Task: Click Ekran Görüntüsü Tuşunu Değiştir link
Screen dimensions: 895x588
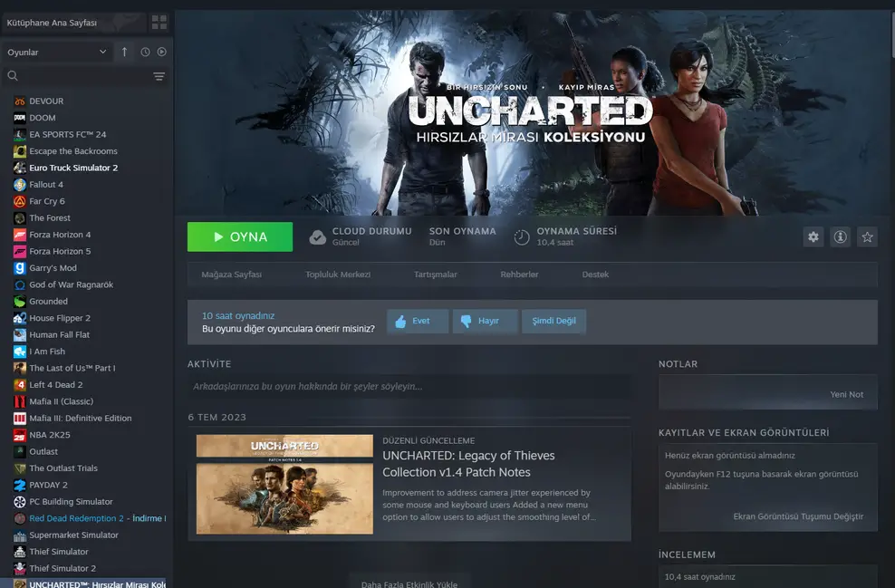Action: pyautogui.click(x=798, y=516)
